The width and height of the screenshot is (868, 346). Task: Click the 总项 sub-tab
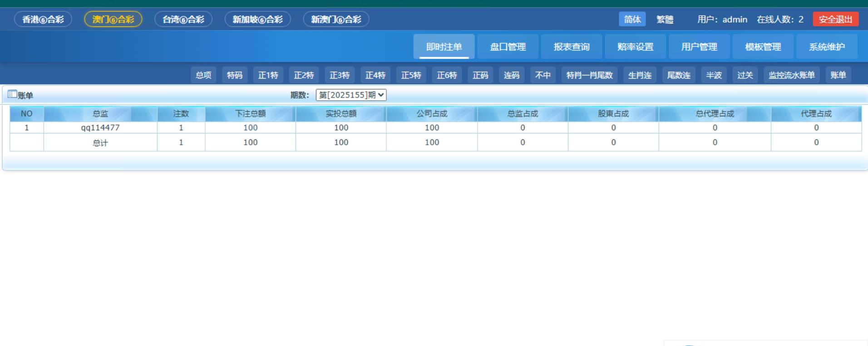[x=203, y=75]
